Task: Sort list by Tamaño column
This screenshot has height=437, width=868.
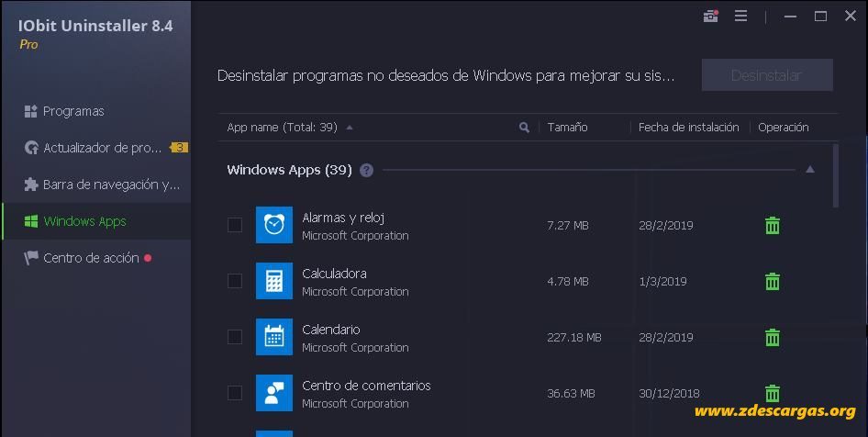Action: [567, 128]
